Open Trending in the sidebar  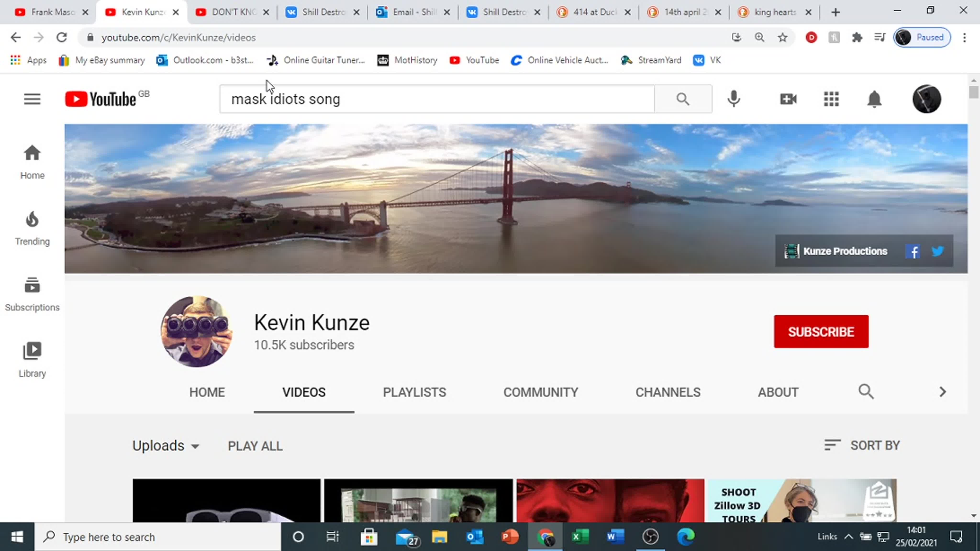point(32,228)
